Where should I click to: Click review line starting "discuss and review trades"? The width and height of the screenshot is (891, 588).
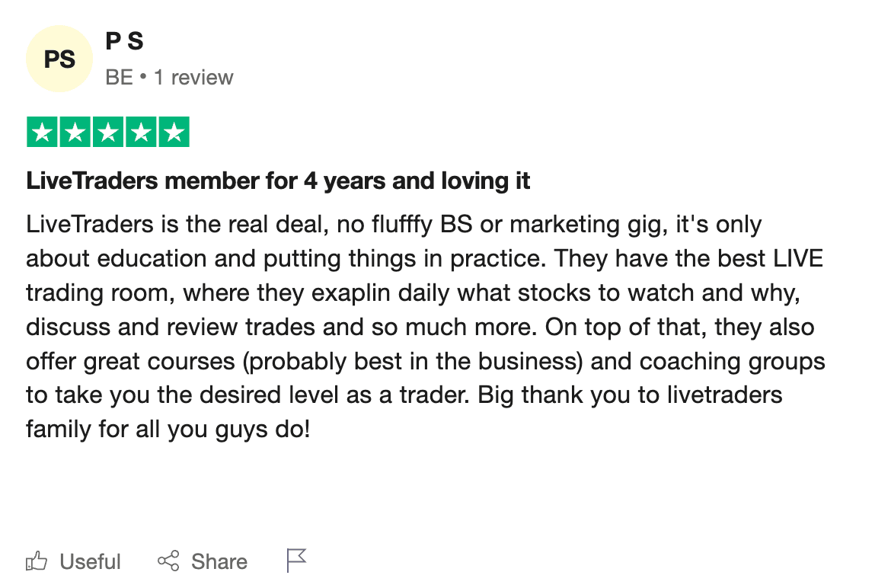tap(419, 327)
